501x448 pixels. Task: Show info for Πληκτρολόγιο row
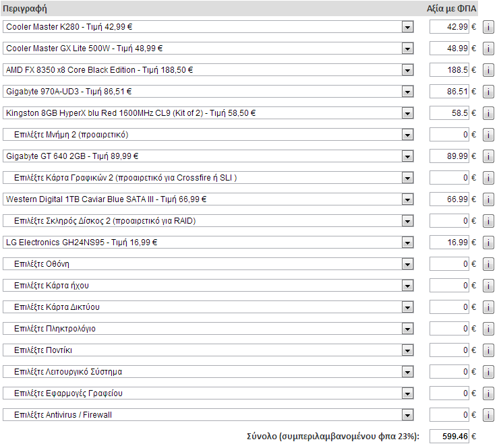tap(488, 329)
